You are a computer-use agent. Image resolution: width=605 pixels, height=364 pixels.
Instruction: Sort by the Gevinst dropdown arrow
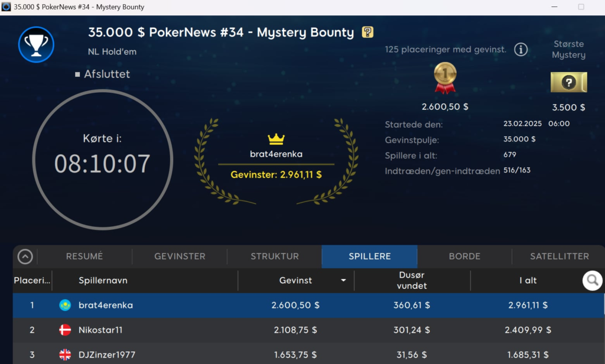(343, 280)
